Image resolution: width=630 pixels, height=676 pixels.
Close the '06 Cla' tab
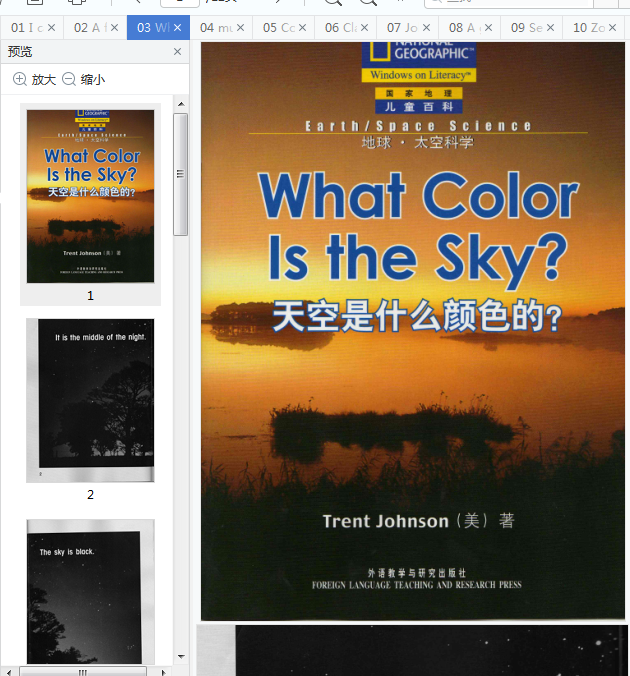click(x=364, y=28)
